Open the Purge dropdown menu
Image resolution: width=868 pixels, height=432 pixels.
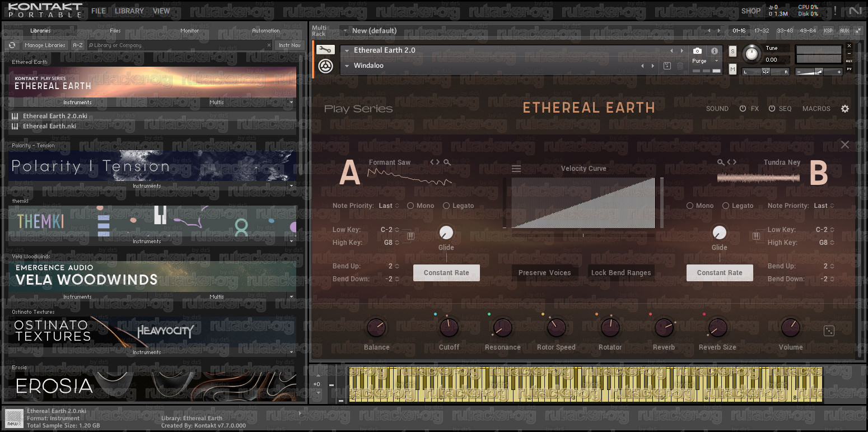[716, 61]
